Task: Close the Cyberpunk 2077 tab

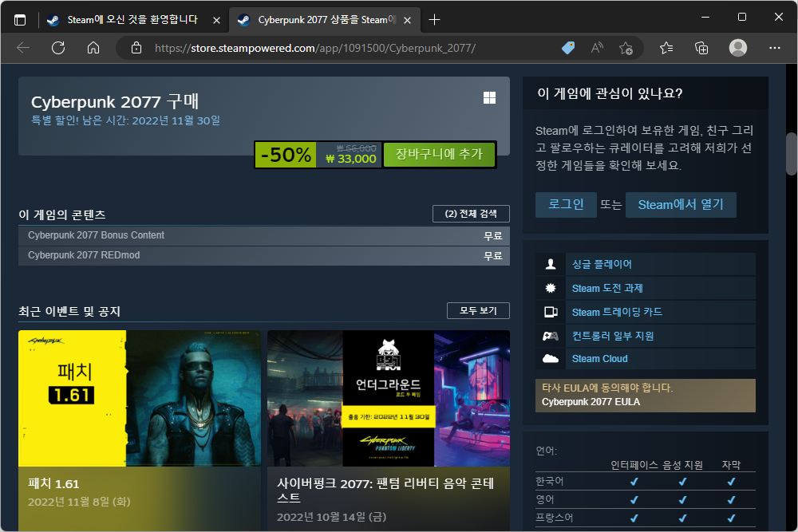Action: click(407, 21)
